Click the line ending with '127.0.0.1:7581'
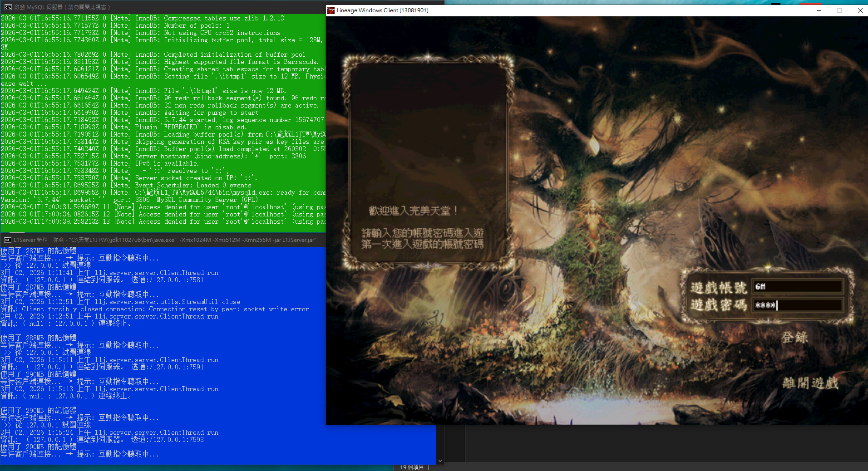This screenshot has height=471, width=868. coord(102,280)
